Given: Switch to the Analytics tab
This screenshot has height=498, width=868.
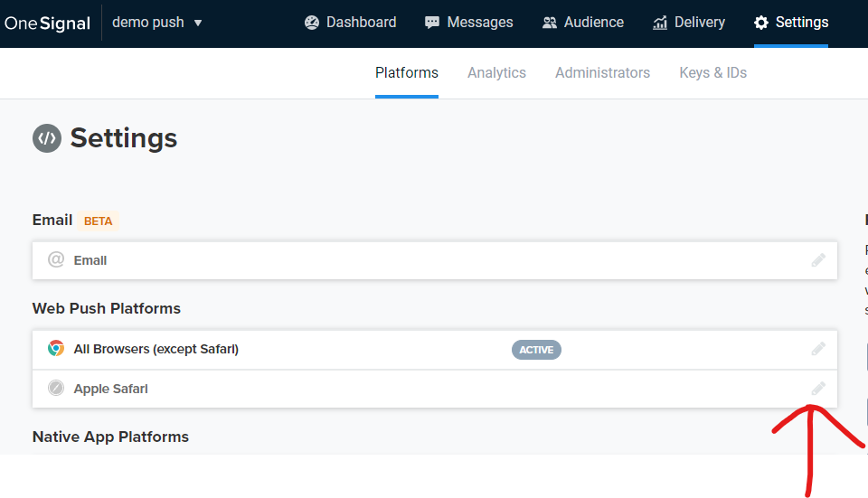Looking at the screenshot, I should 496,73.
